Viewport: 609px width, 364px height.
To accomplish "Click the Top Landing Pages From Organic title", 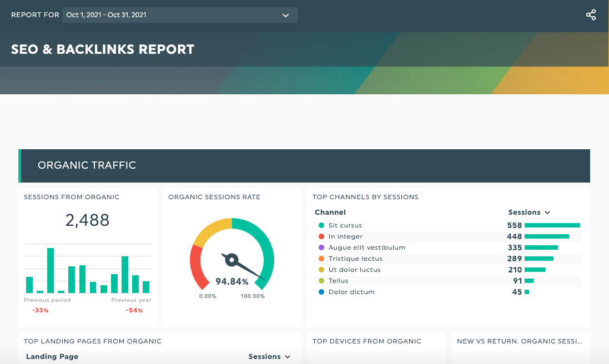I will pyautogui.click(x=93, y=341).
